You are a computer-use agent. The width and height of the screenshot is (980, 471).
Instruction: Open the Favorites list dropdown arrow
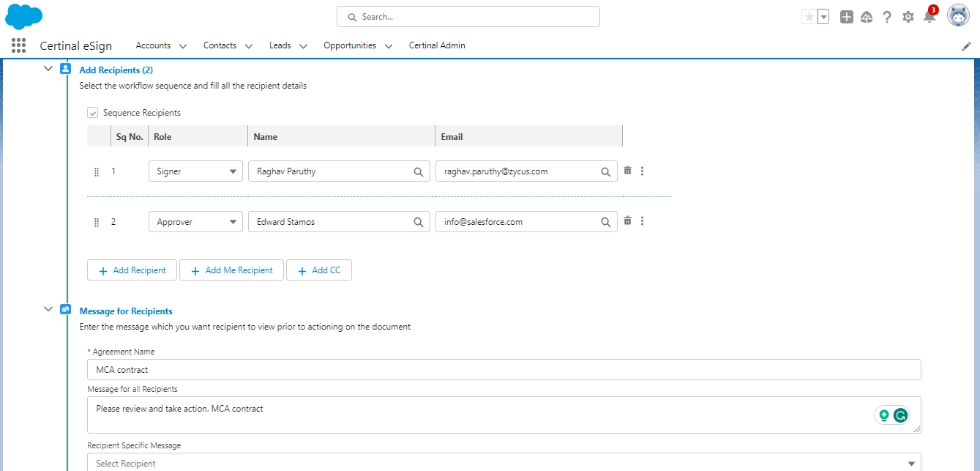(x=823, y=17)
